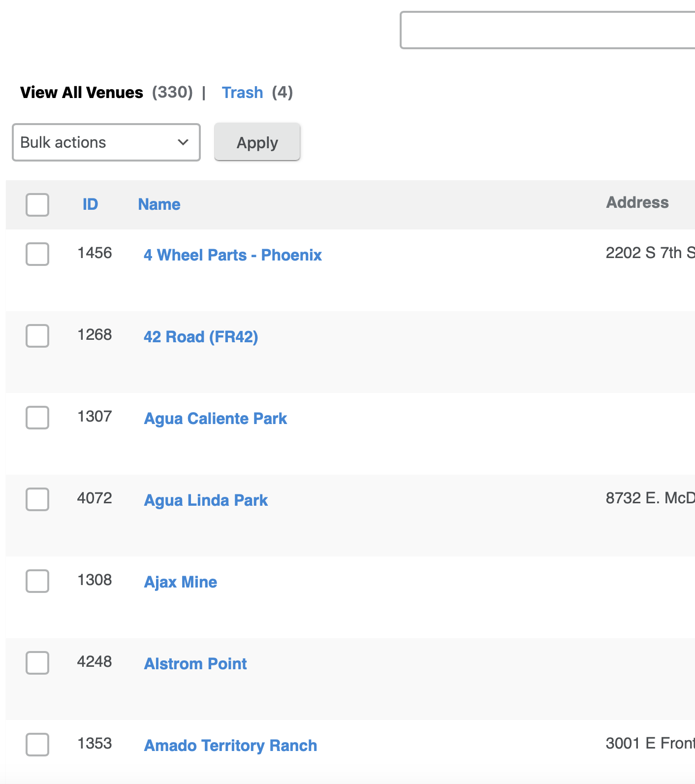Open the Trash venues view
This screenshot has height=784, width=695.
click(x=242, y=93)
